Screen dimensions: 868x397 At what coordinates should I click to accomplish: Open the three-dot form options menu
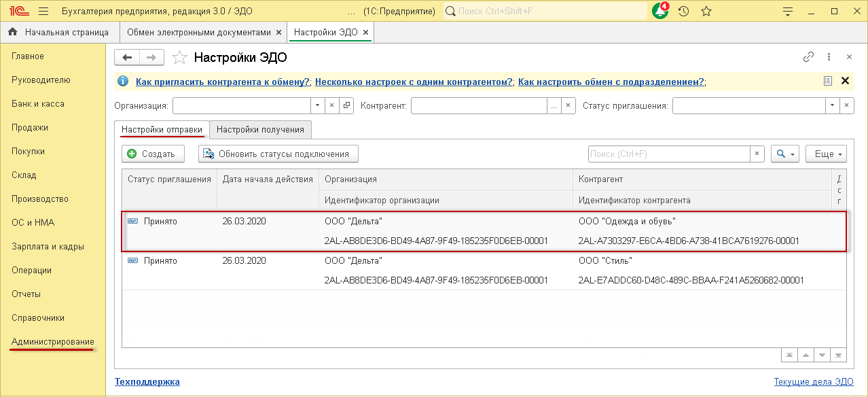tap(829, 57)
